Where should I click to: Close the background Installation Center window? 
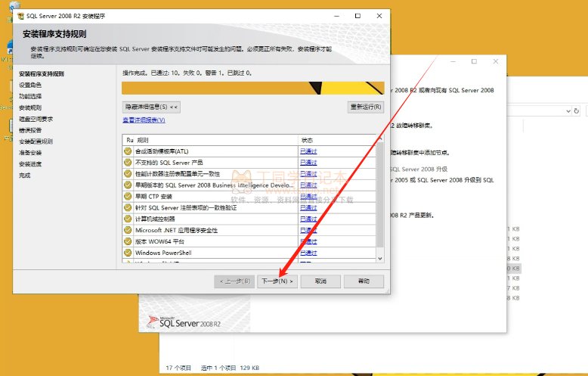pos(495,61)
